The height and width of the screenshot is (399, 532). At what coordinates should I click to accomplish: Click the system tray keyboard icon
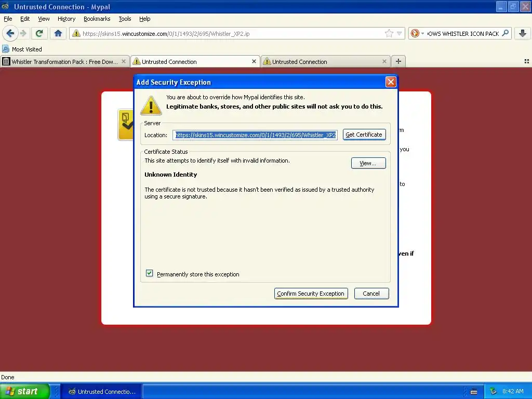tap(474, 392)
